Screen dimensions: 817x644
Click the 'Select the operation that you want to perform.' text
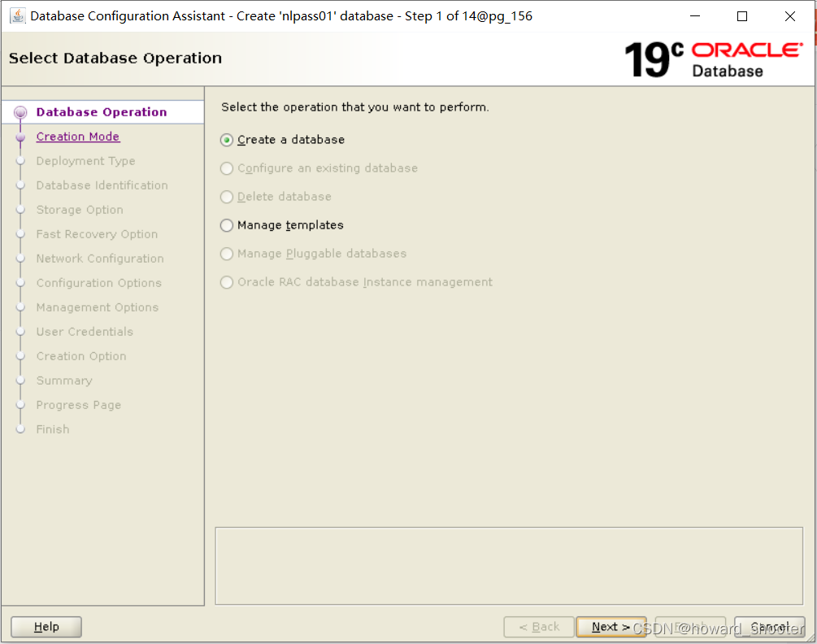[x=354, y=107]
